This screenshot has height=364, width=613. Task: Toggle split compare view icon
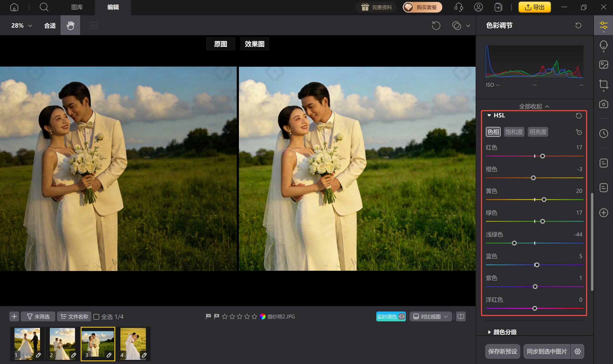(461, 316)
